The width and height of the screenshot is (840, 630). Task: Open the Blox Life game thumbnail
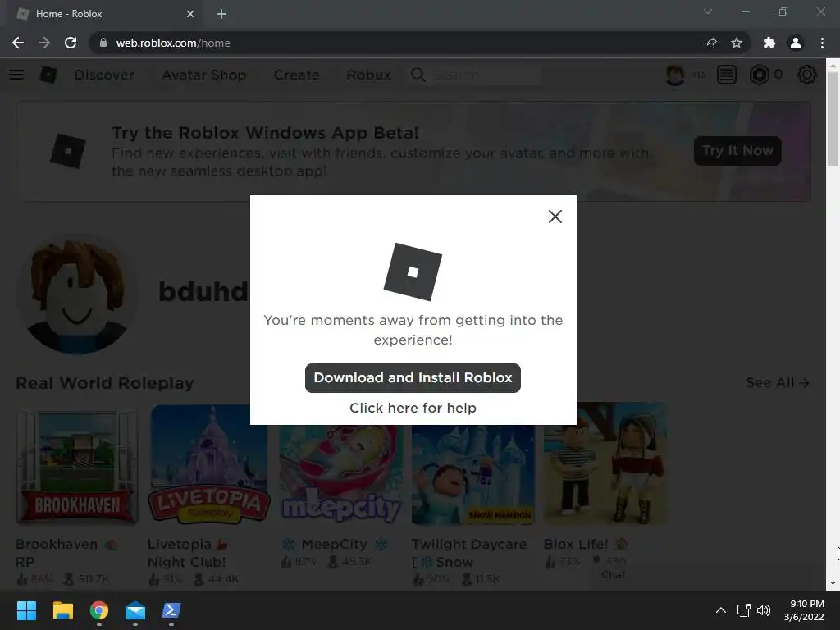(x=605, y=464)
